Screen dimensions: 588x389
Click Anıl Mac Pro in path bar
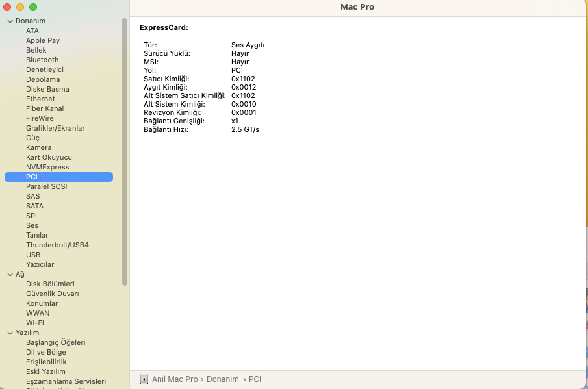175,379
